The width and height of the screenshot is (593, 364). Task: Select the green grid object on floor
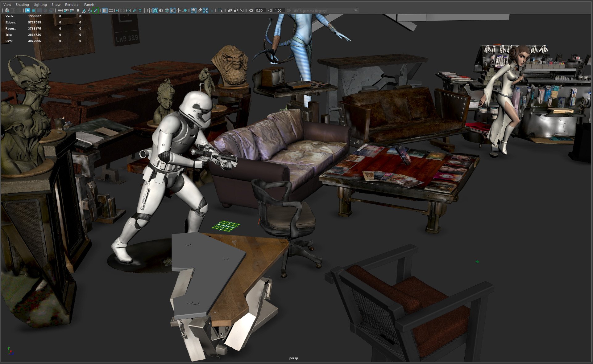click(226, 226)
